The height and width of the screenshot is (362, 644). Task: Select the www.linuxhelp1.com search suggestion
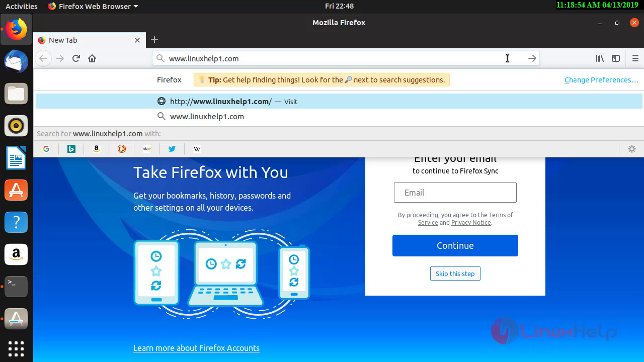(339, 116)
